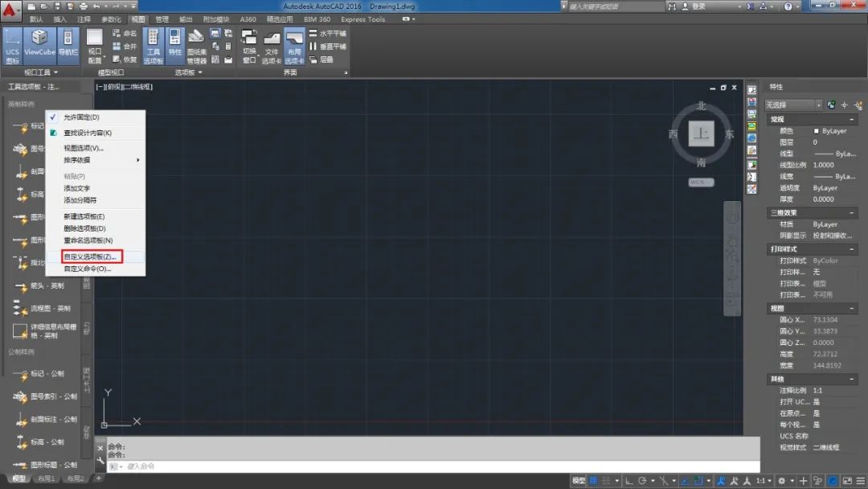Open the 图纸集管理器 sheet set manager
Image resolution: width=868 pixels, height=489 pixels.
click(197, 47)
